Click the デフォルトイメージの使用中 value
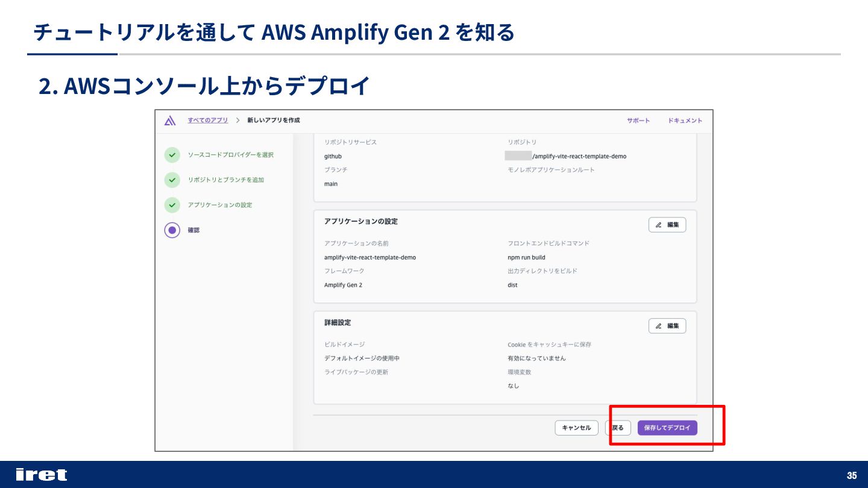 coord(362,358)
